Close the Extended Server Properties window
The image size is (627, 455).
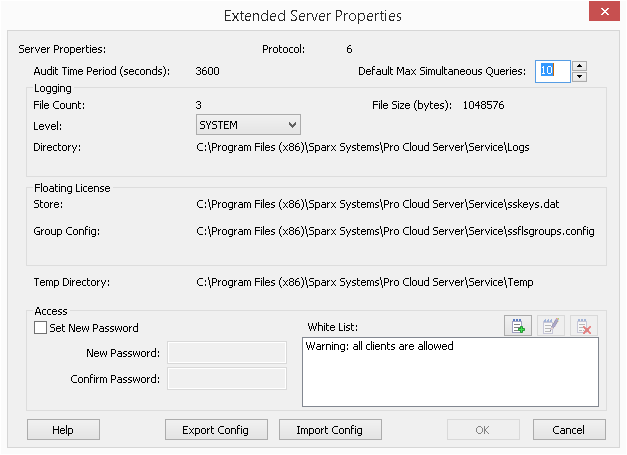click(602, 13)
